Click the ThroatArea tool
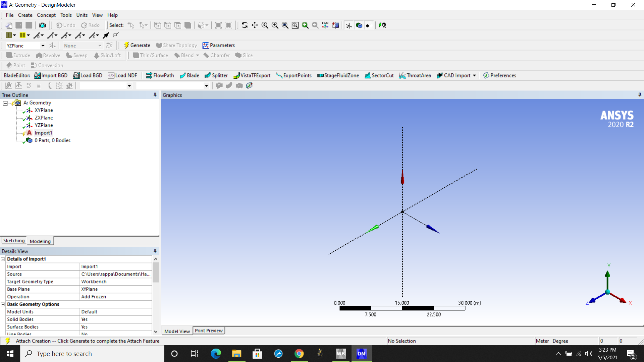 (x=415, y=75)
